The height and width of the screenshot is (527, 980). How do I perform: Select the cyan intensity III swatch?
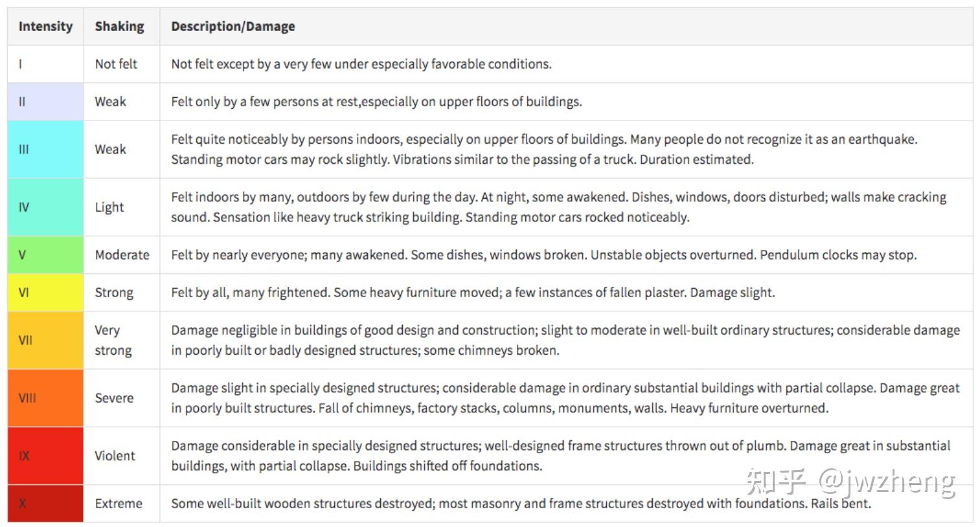pyautogui.click(x=45, y=149)
